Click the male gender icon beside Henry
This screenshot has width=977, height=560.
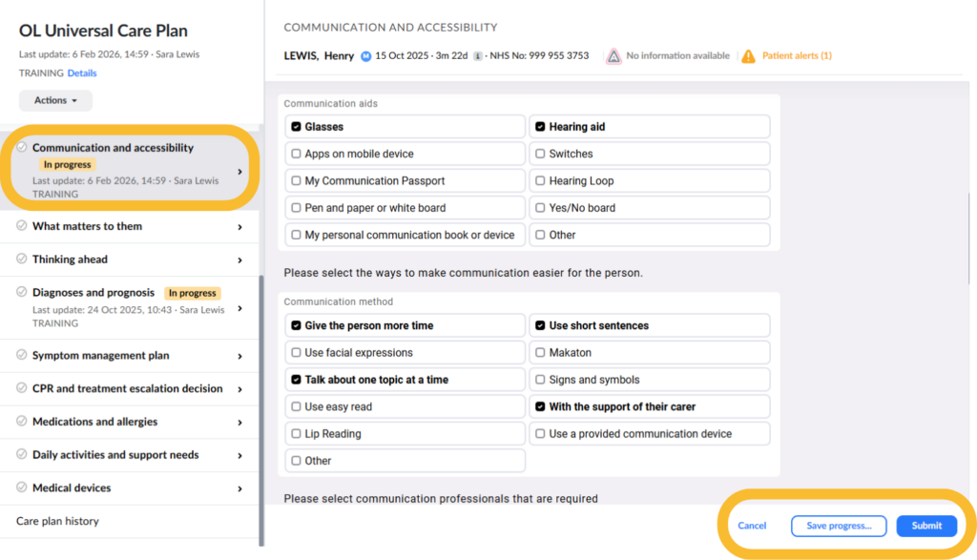(365, 56)
